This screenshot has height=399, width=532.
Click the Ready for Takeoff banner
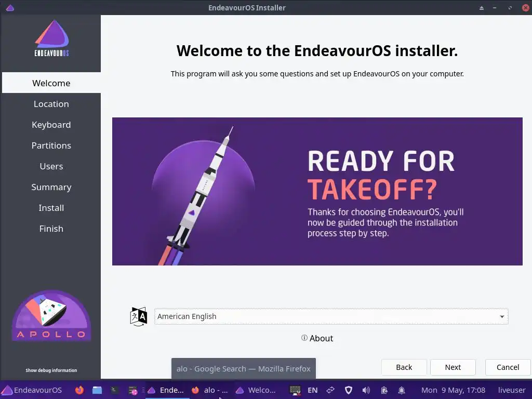pyautogui.click(x=317, y=191)
